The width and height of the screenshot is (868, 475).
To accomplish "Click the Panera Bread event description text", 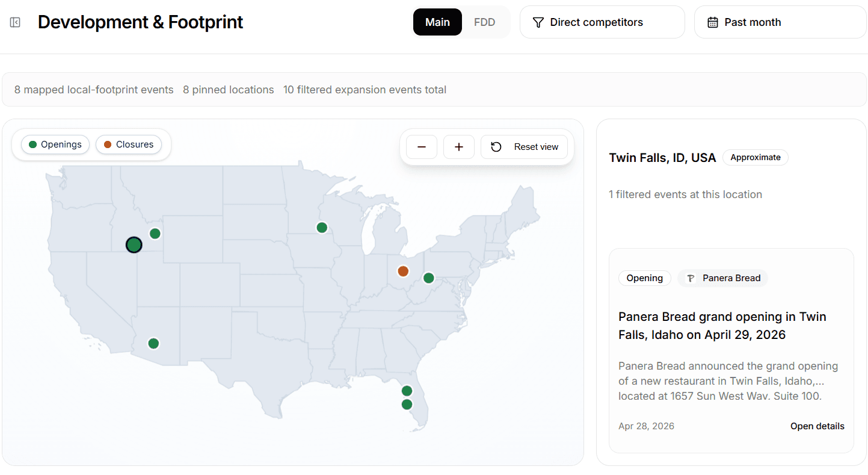I will [x=728, y=381].
